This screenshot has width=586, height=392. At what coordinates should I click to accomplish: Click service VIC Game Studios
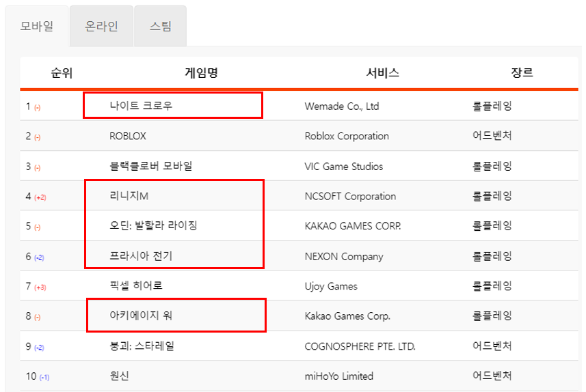pyautogui.click(x=344, y=166)
